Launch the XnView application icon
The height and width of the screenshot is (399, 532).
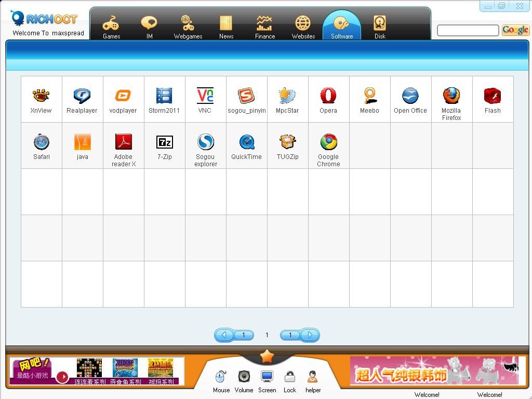pyautogui.click(x=41, y=96)
